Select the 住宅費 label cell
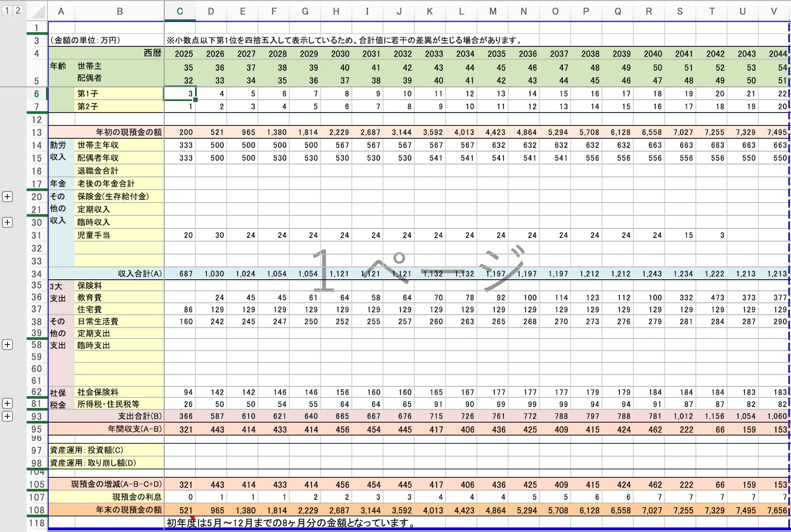The image size is (791, 532). point(119,310)
